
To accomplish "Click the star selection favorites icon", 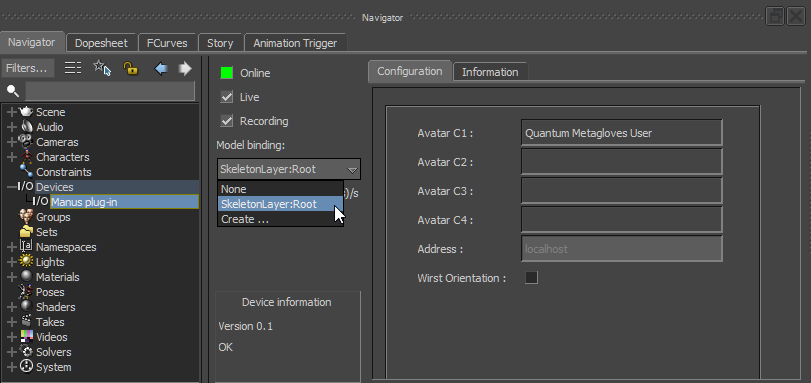I will [102, 68].
